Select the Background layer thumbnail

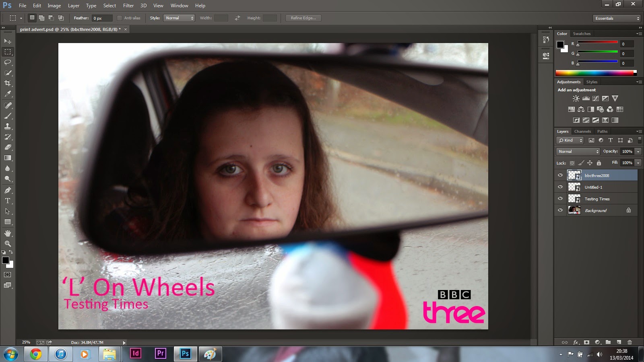coord(574,210)
